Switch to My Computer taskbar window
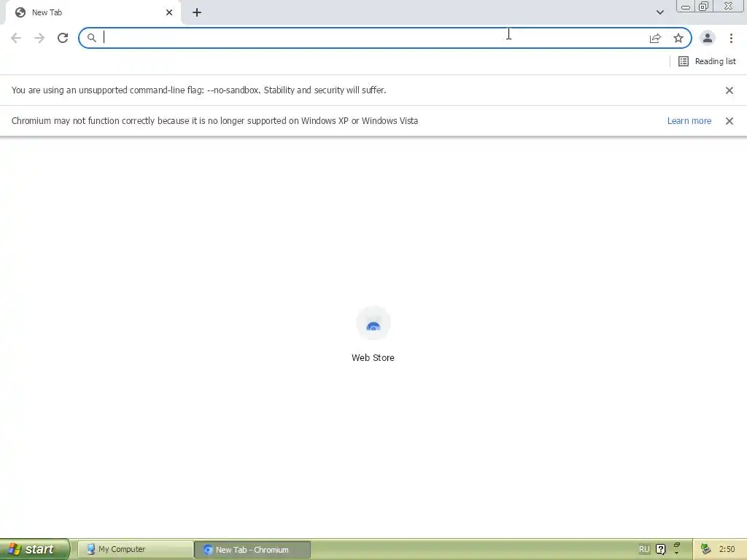 tap(135, 550)
